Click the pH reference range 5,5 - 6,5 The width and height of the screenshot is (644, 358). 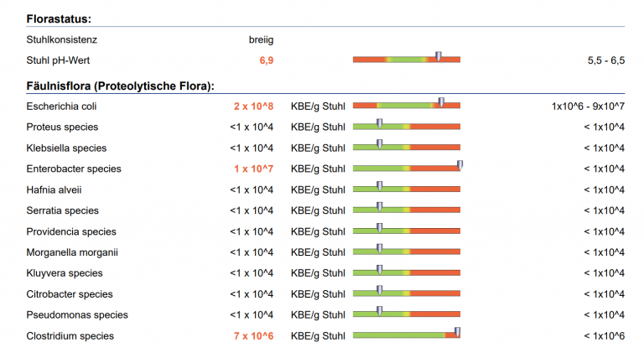[x=606, y=60]
